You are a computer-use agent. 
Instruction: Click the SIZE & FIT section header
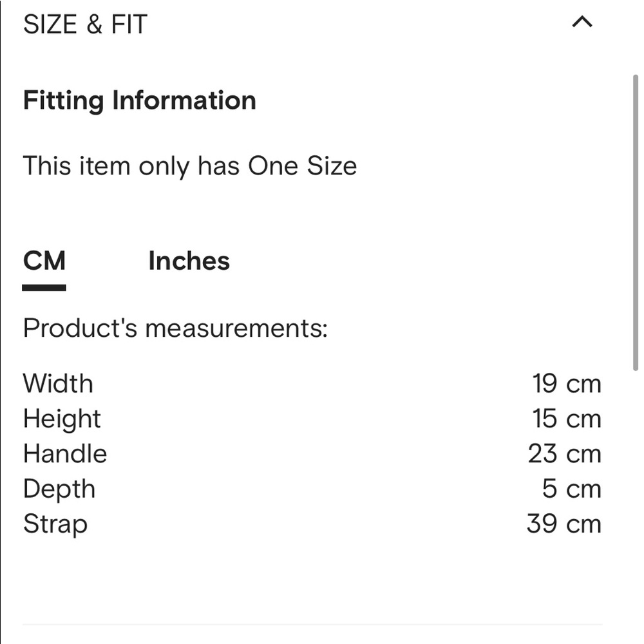click(86, 24)
